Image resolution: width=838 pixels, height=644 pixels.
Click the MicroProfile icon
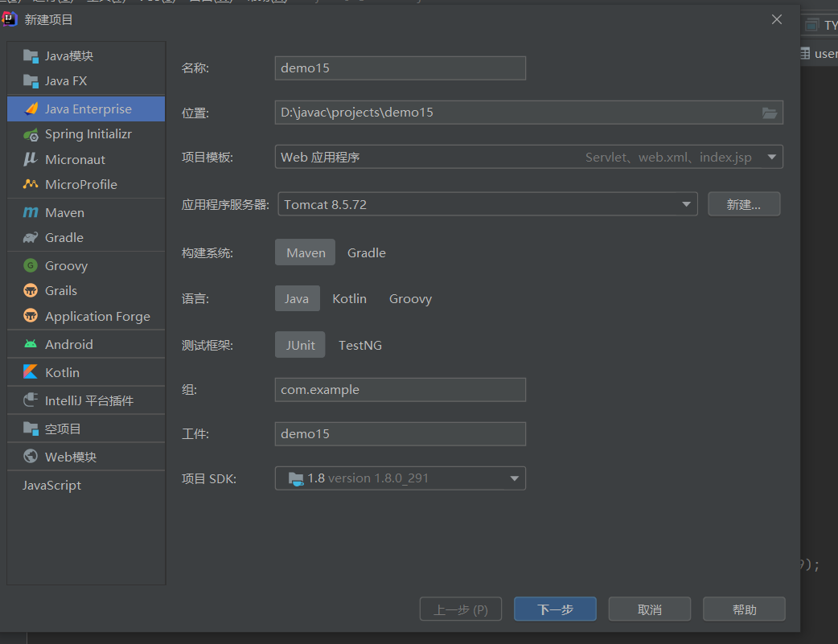[x=31, y=184]
